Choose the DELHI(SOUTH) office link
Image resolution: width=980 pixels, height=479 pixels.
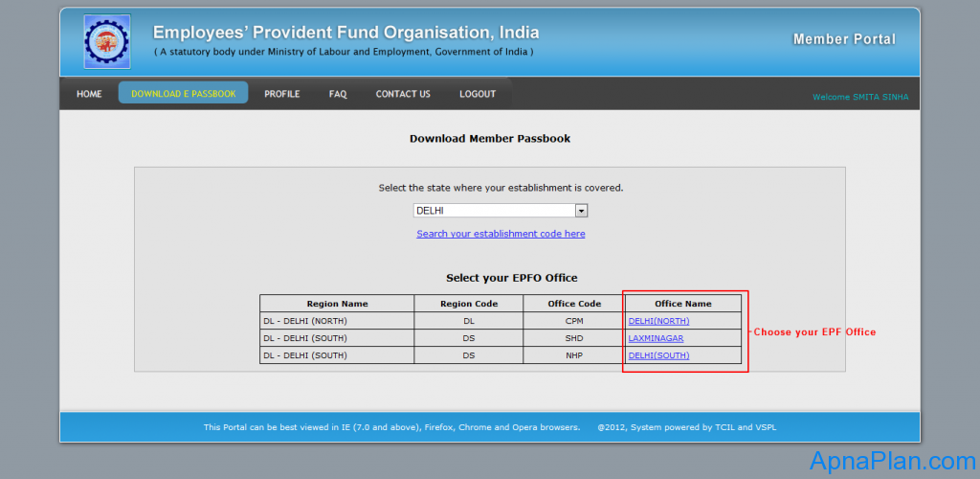(x=658, y=355)
